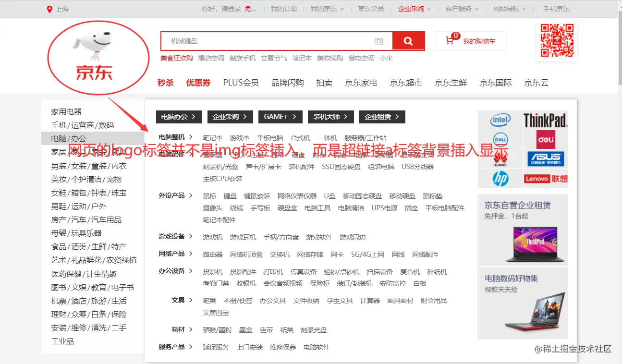The height and width of the screenshot is (364, 622).
Task: Open the deli brand logo
Action: pos(545,140)
